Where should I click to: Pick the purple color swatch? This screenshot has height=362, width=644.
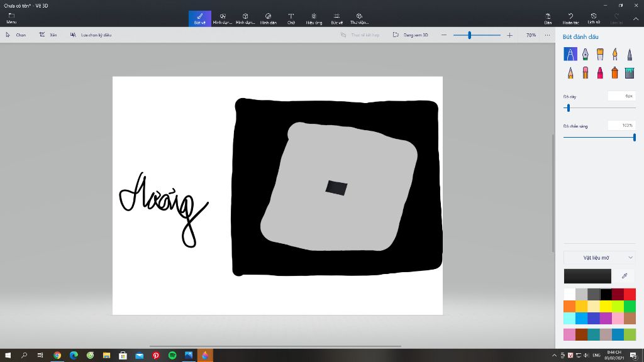[x=606, y=318]
